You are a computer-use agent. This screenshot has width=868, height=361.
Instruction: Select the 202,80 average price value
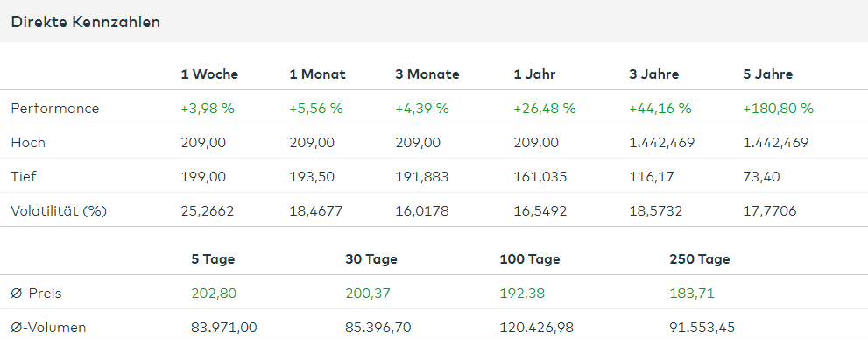tap(214, 294)
